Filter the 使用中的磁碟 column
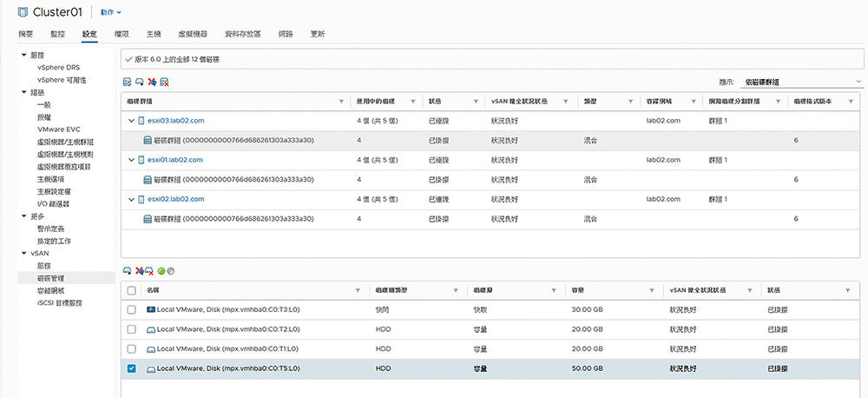868x398 pixels. [x=413, y=102]
